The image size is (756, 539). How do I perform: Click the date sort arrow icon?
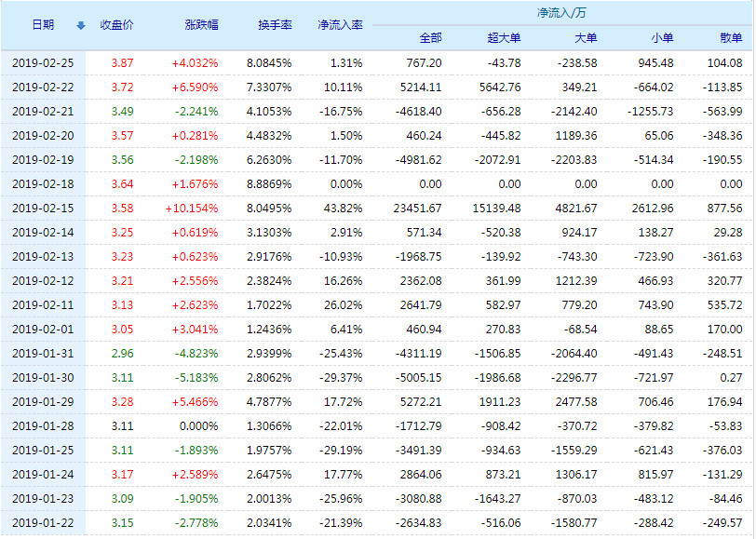click(81, 25)
